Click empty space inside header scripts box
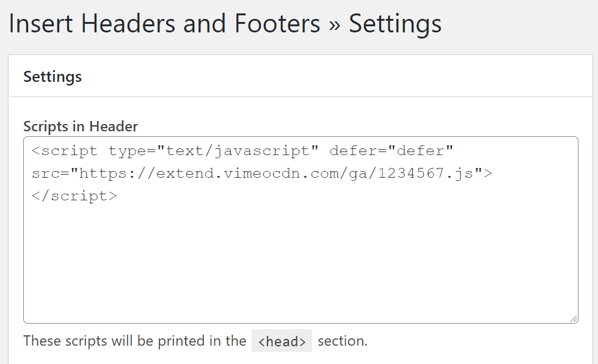This screenshot has height=364, width=598. [x=301, y=263]
